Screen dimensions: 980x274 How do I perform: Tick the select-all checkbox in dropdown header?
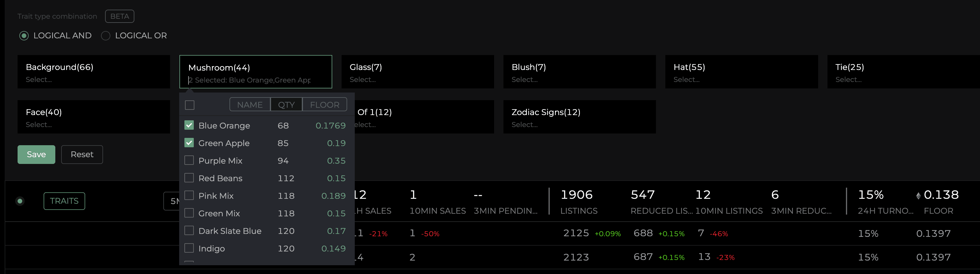[189, 105]
